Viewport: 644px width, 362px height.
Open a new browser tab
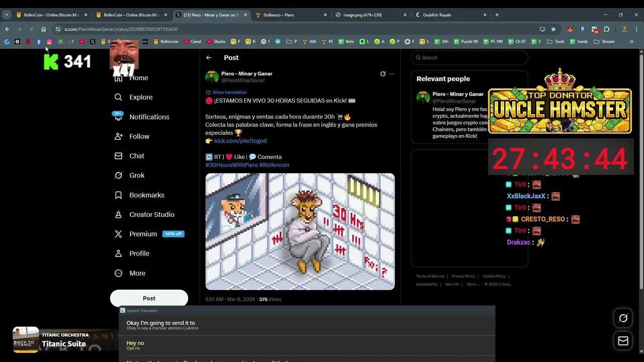(x=497, y=15)
